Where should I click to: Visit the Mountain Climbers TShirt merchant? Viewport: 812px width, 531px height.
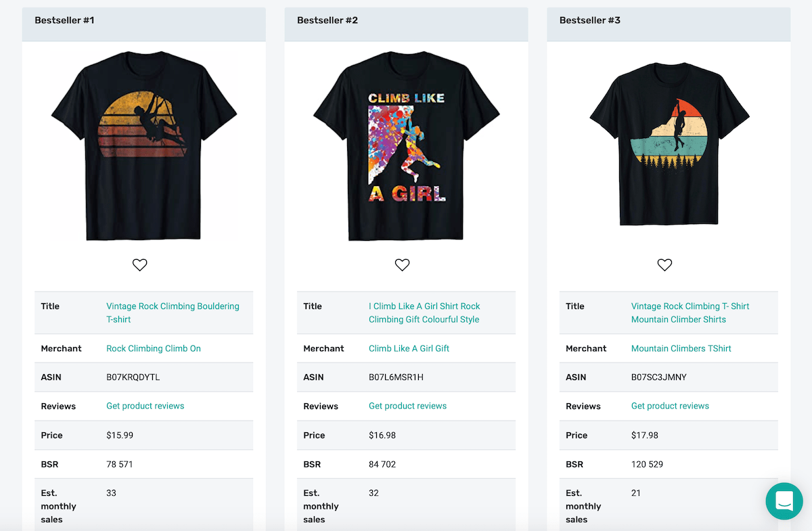[681, 348]
